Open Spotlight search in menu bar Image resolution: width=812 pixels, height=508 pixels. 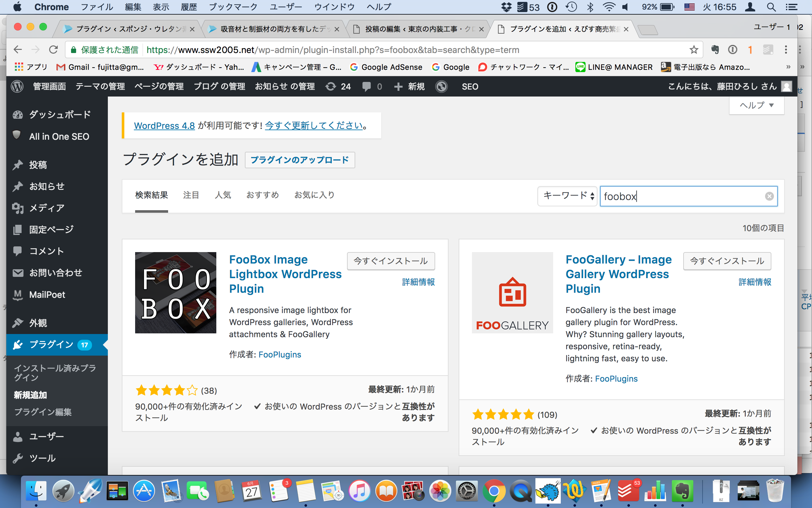click(x=771, y=7)
